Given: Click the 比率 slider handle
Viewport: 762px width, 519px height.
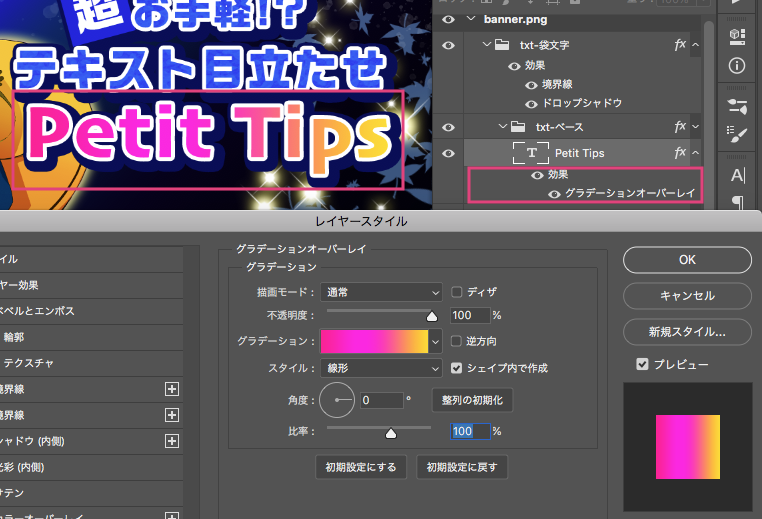Looking at the screenshot, I should tap(391, 433).
